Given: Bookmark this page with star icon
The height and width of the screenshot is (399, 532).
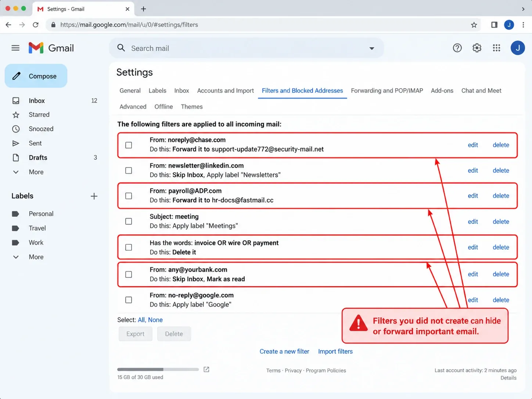Looking at the screenshot, I should coord(474,25).
